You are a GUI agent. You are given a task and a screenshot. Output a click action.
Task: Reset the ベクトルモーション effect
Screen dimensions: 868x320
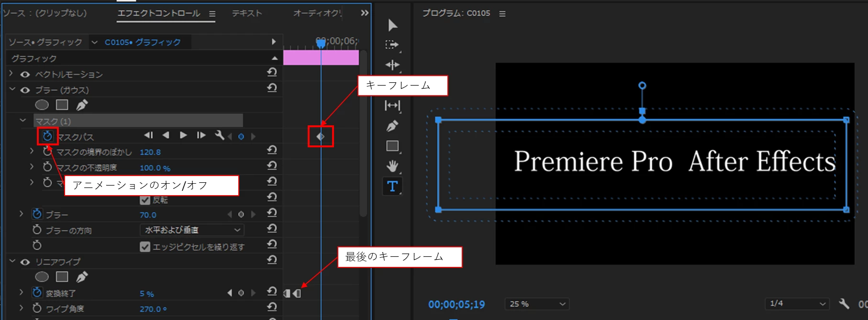tap(272, 72)
